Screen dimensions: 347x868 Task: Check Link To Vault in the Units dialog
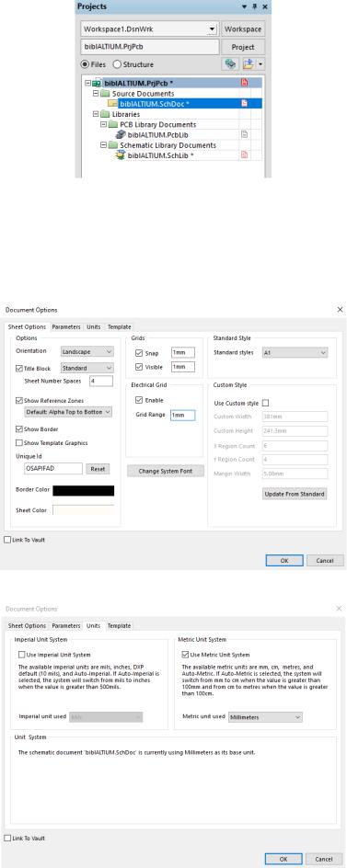[x=7, y=838]
